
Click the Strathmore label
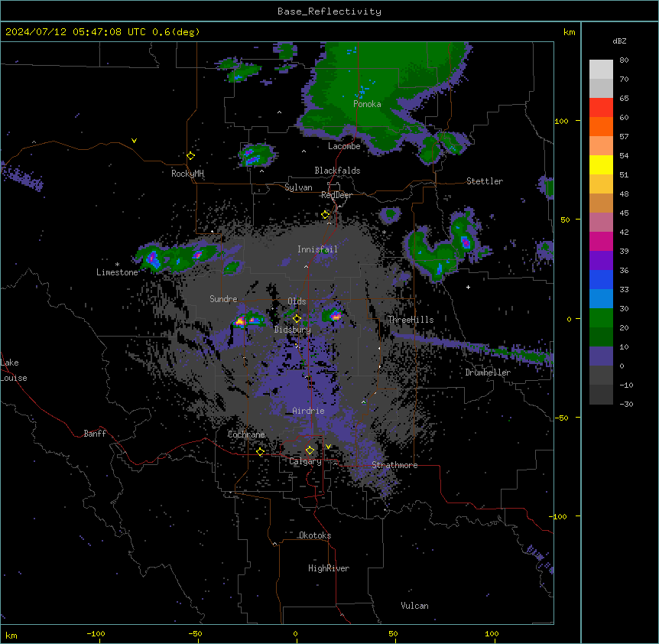[394, 465]
